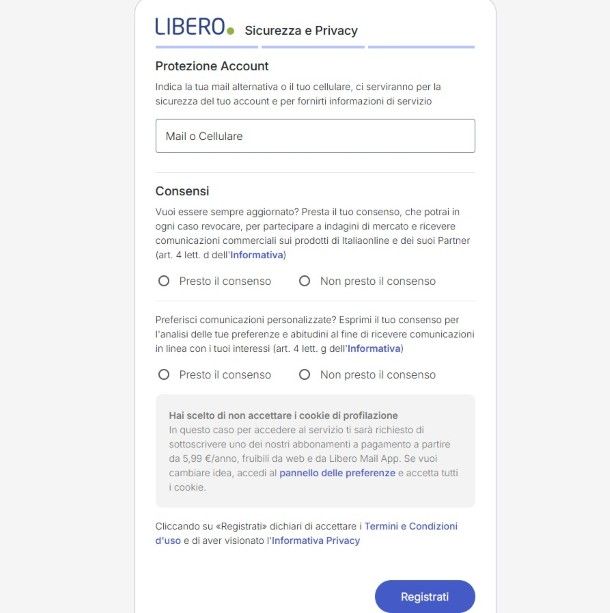Open the pannello delle preferenze link
The height and width of the screenshot is (613, 610).
point(337,472)
